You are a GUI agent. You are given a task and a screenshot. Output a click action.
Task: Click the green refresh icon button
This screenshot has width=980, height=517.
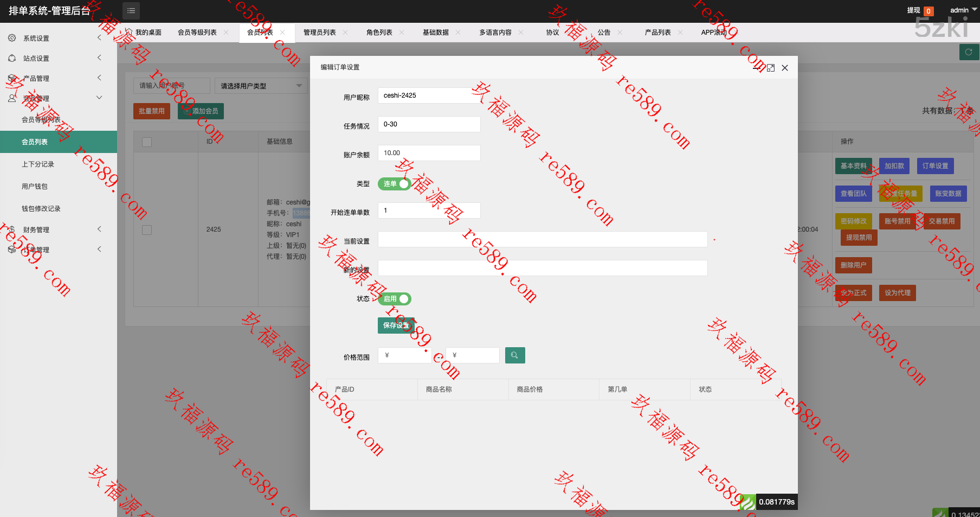(x=968, y=52)
